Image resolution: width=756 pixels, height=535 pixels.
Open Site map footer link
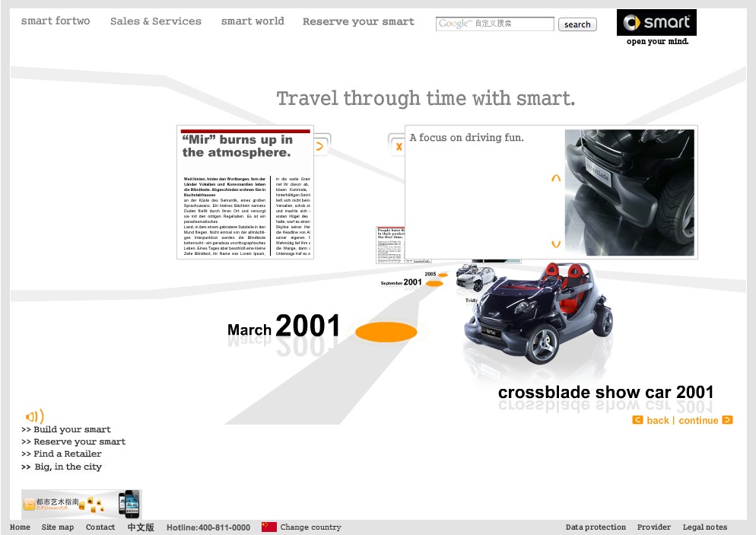click(57, 527)
